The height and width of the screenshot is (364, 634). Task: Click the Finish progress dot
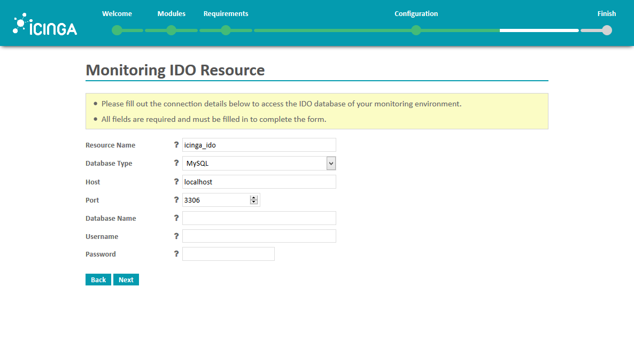click(607, 30)
